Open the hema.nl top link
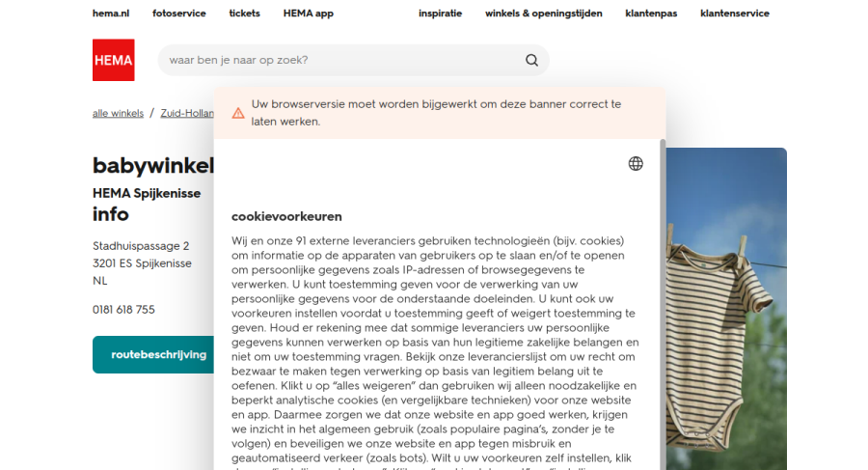The image size is (868, 470). tap(111, 14)
